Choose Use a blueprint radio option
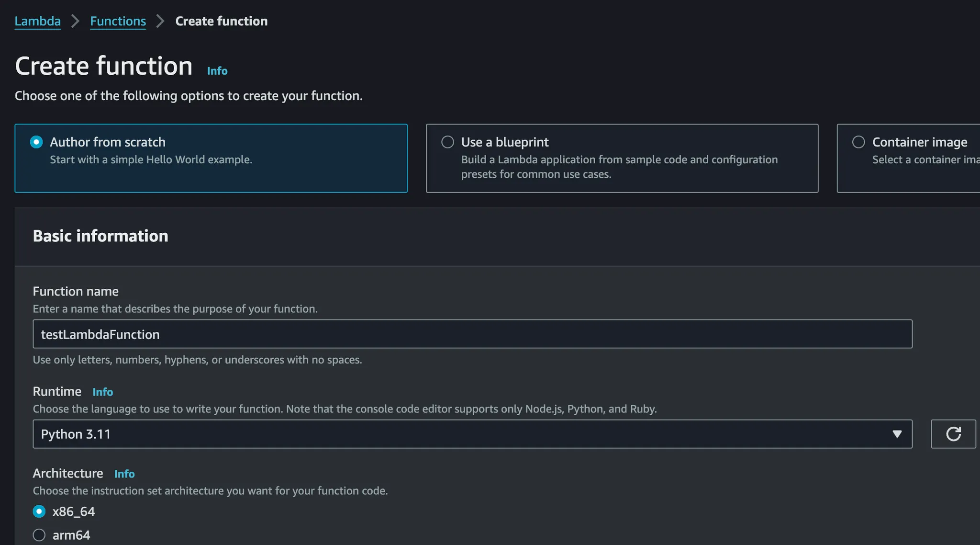 tap(447, 142)
